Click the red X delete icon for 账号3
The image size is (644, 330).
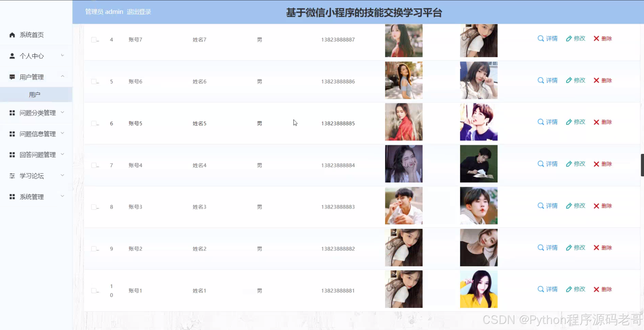point(596,206)
